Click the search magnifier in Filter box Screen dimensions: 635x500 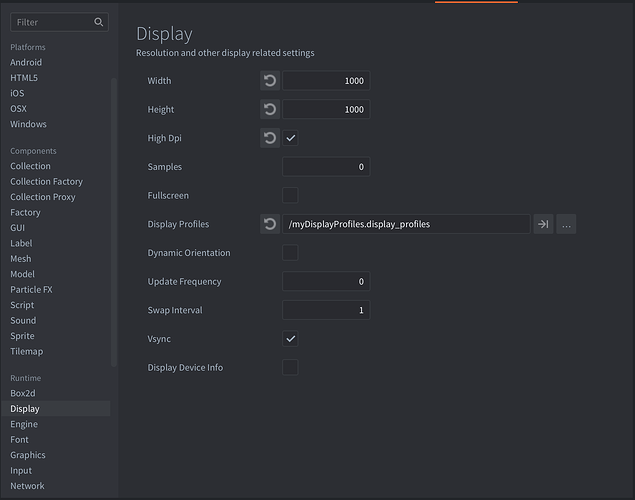(x=98, y=22)
